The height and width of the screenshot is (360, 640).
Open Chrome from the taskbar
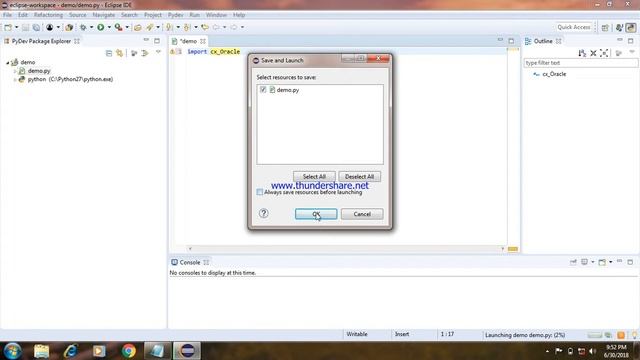[129, 351]
